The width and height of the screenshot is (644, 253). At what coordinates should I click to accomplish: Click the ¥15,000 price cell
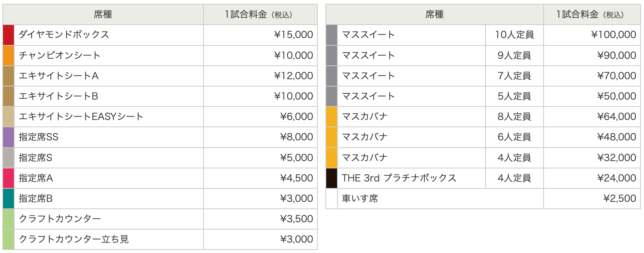click(x=294, y=35)
